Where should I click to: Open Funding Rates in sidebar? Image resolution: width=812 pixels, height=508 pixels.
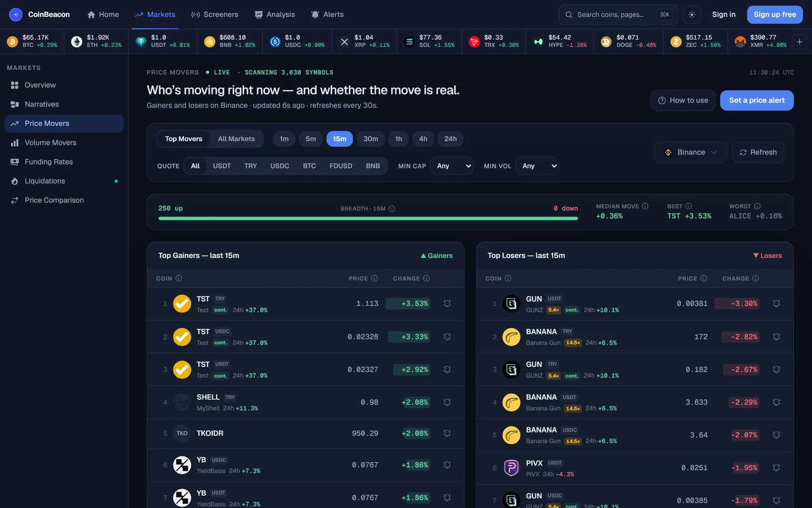coord(64,162)
